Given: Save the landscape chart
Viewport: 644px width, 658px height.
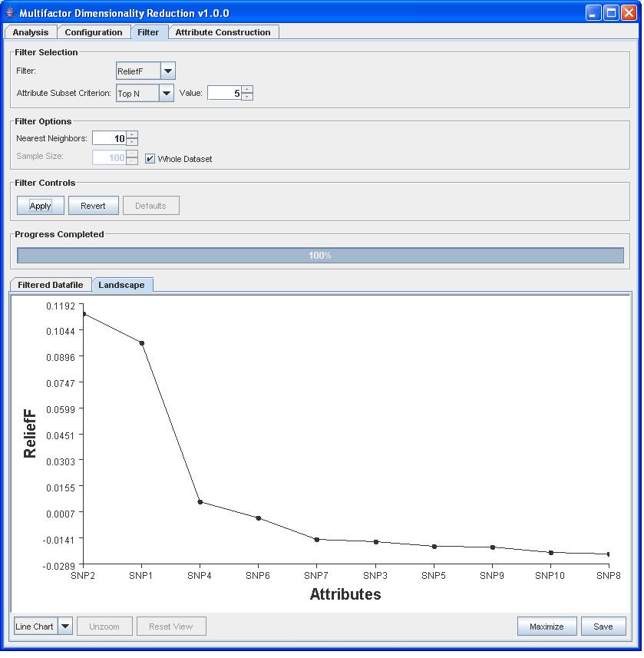Looking at the screenshot, I should click(603, 627).
